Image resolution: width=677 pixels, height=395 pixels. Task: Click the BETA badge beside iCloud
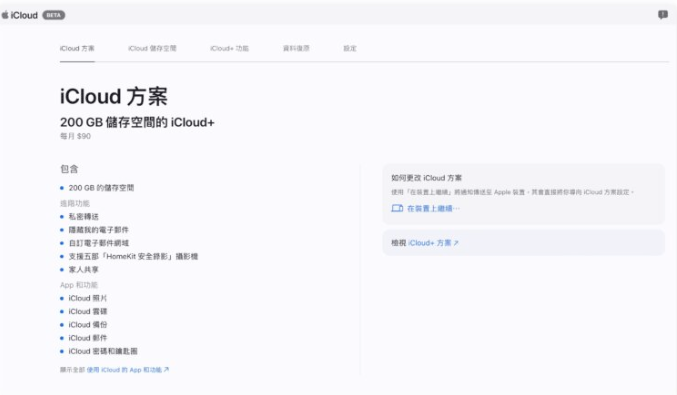pyautogui.click(x=54, y=15)
